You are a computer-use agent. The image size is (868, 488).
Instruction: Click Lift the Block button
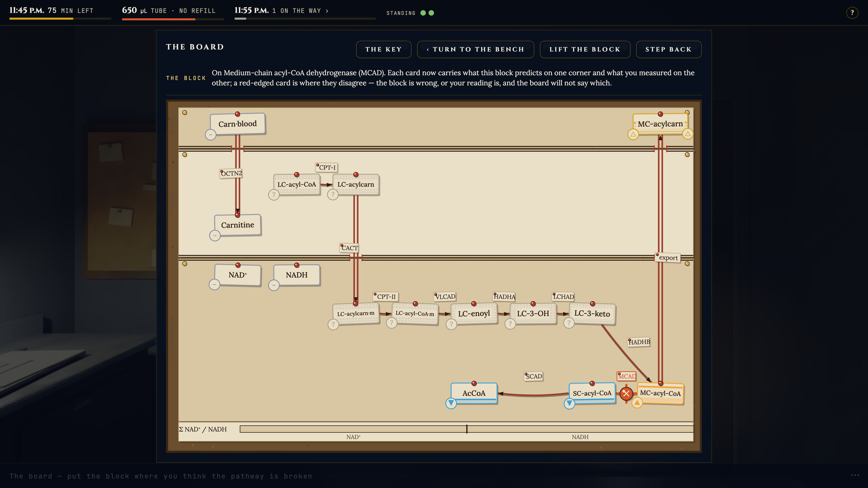(x=585, y=49)
